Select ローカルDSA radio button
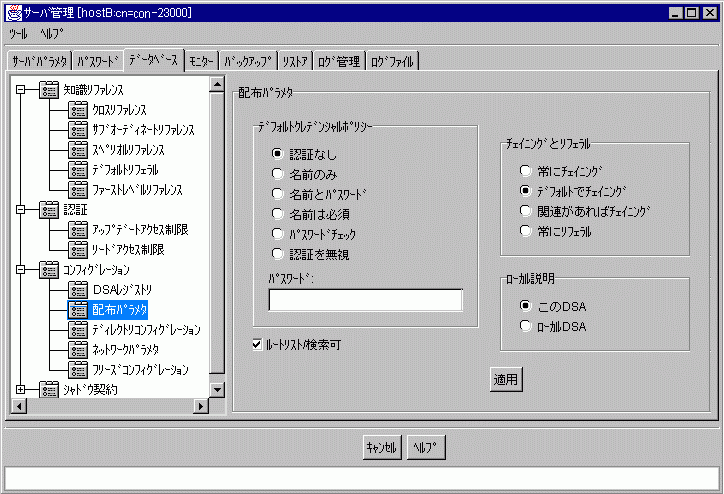Viewport: 724px width, 494px height. tap(525, 325)
